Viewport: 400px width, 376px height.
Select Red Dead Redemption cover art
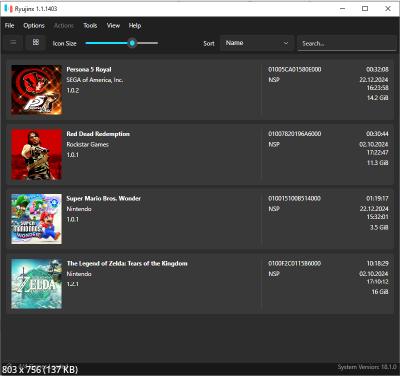tap(36, 154)
